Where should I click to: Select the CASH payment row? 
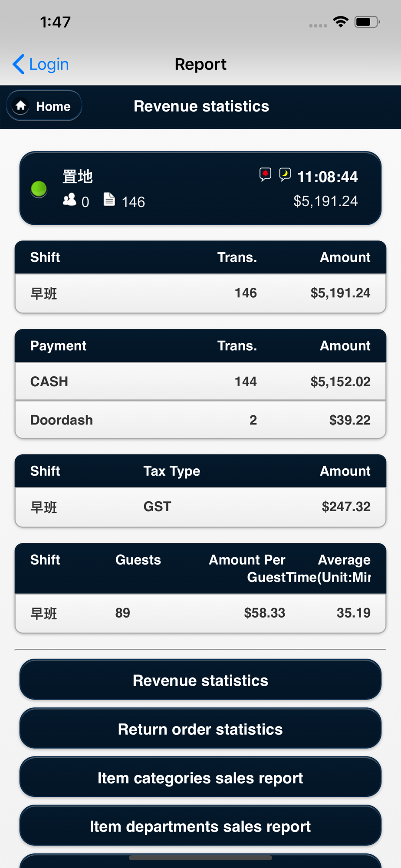click(200, 381)
